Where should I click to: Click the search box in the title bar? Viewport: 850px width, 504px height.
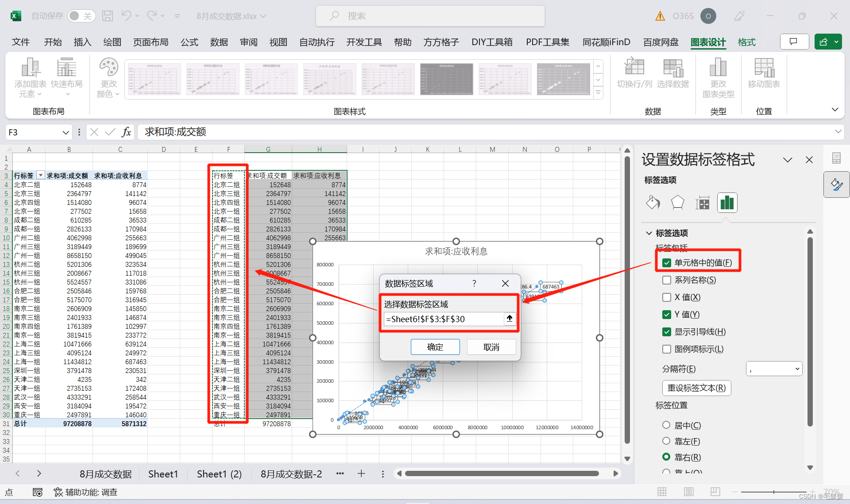tap(430, 16)
